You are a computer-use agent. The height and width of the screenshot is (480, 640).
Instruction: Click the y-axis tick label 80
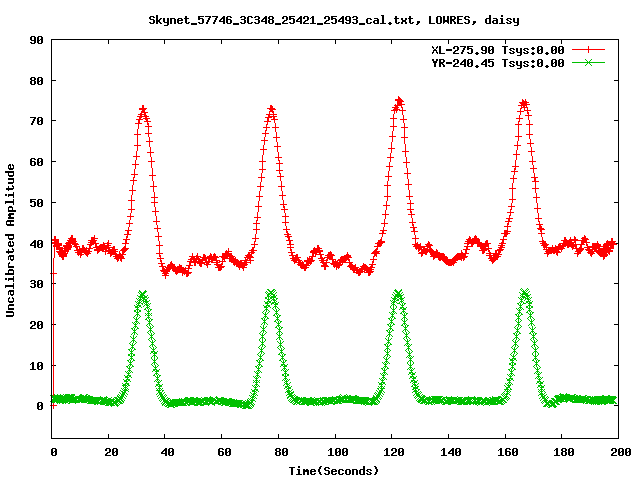coord(36,81)
